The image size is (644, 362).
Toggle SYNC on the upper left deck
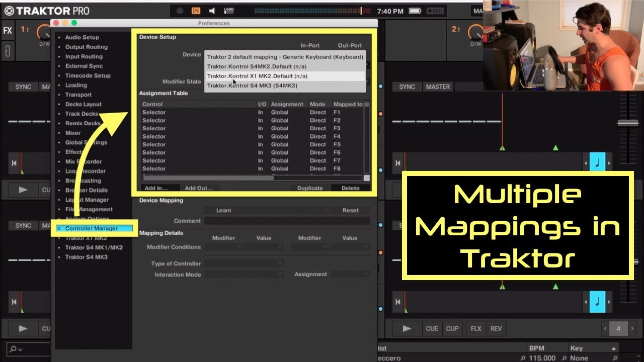[23, 87]
